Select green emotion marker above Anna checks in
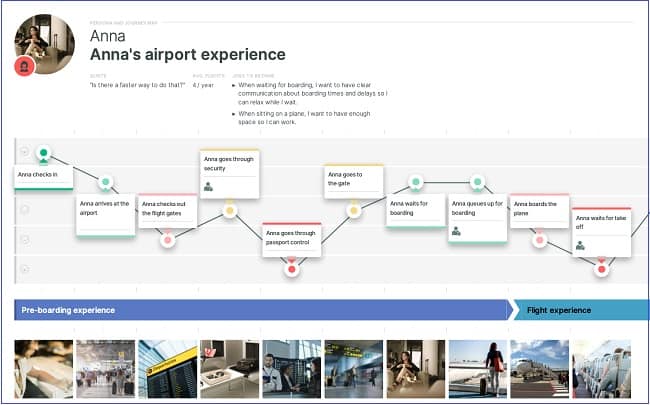650x405 pixels. 44,153
